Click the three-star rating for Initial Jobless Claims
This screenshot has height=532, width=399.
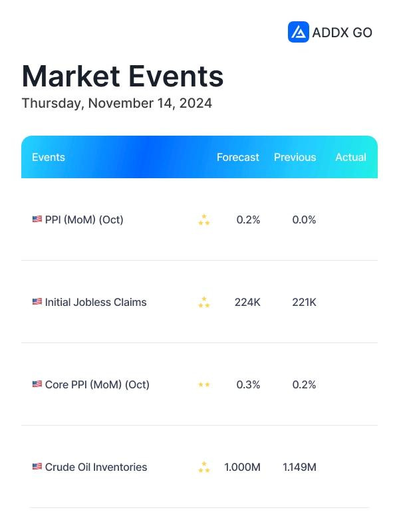[204, 302]
